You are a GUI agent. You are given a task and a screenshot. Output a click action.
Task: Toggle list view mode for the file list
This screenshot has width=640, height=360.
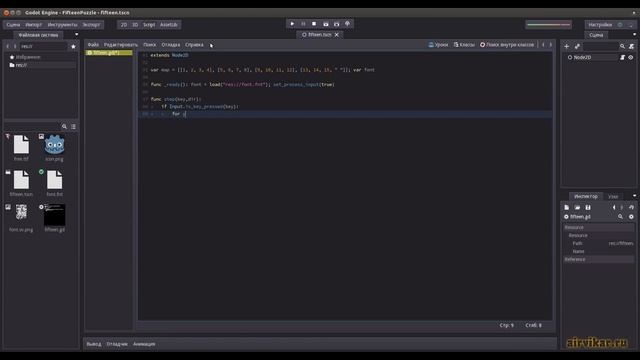coord(73,127)
